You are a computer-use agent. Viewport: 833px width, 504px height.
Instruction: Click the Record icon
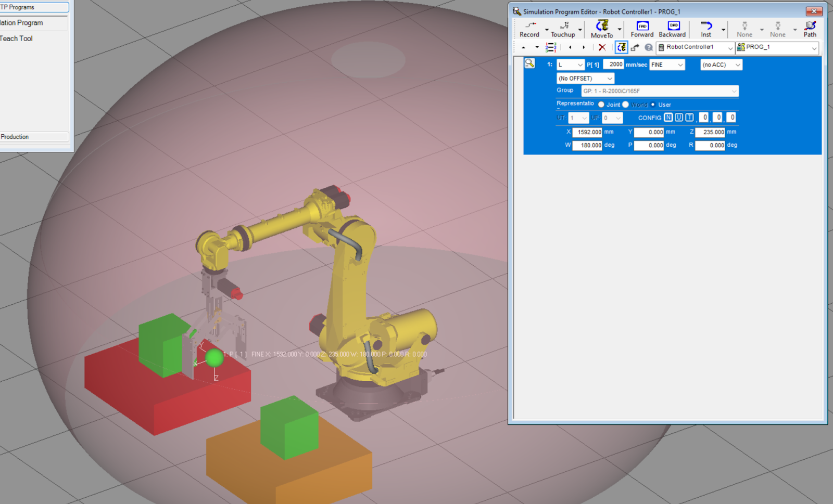pyautogui.click(x=529, y=29)
